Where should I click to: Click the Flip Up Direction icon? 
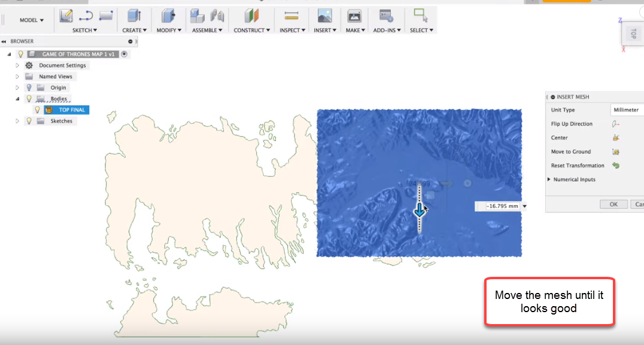(615, 124)
